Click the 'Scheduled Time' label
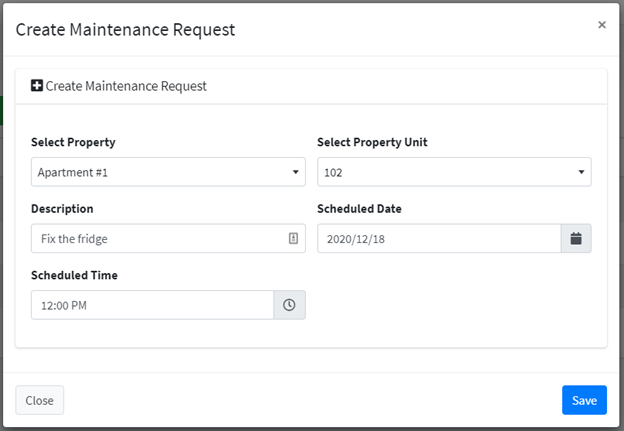The image size is (624, 431). [74, 275]
